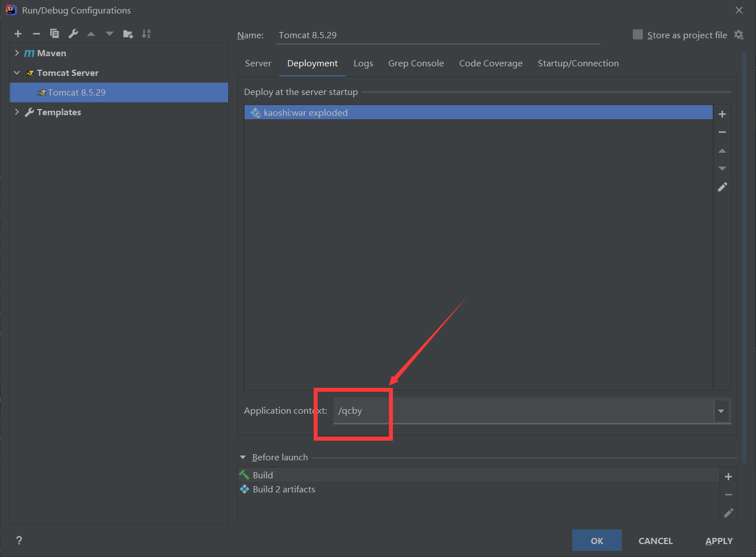The height and width of the screenshot is (557, 756).
Task: Copy configuration using duplicate icon
Action: (55, 34)
